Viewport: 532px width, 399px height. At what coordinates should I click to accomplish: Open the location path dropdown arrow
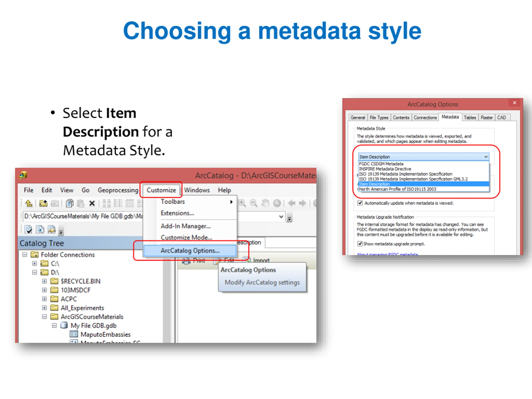coord(281,217)
